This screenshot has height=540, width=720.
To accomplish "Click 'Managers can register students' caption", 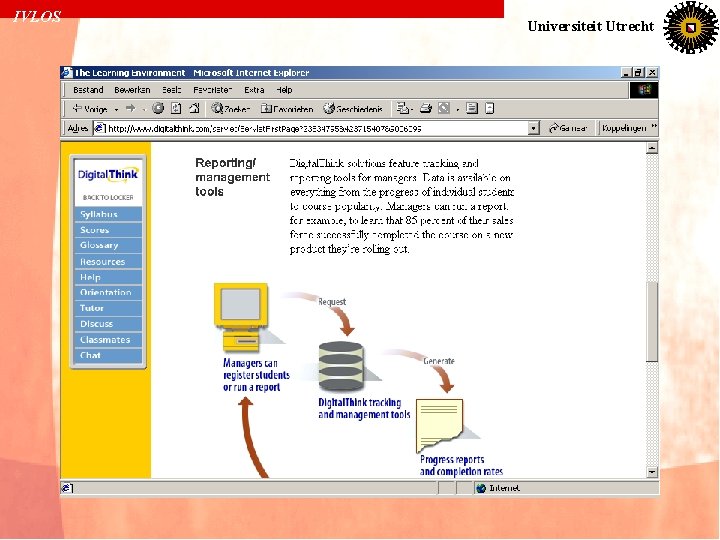I will click(256, 375).
